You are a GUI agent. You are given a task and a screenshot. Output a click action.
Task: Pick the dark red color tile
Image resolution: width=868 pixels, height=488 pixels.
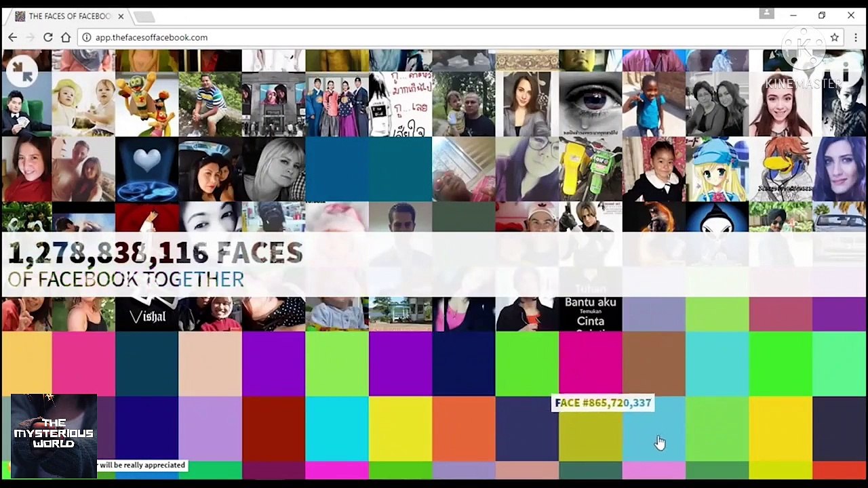pos(273,428)
